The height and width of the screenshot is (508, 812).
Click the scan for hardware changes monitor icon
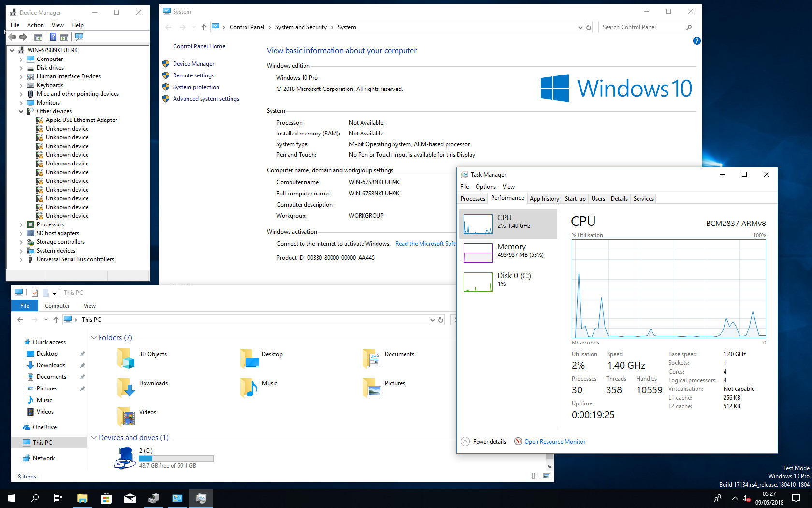[79, 37]
